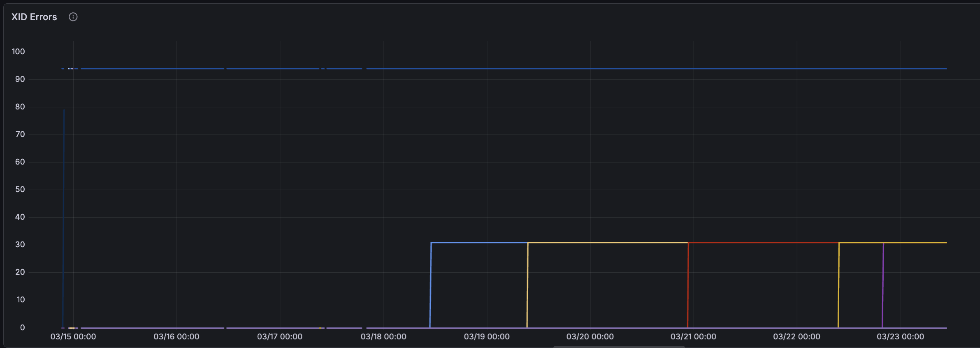Click the 03/20 00:00 time label

590,336
